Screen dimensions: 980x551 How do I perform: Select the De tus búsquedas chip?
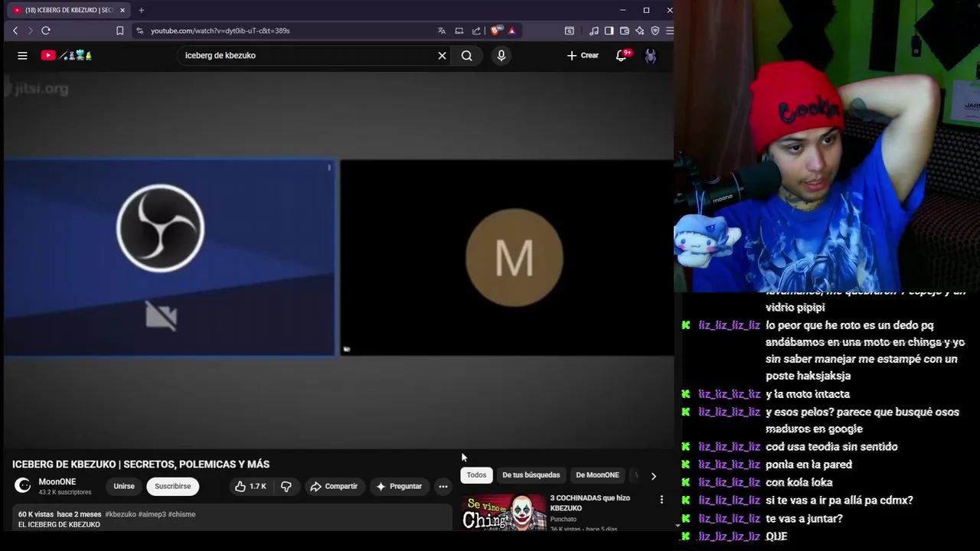531,475
